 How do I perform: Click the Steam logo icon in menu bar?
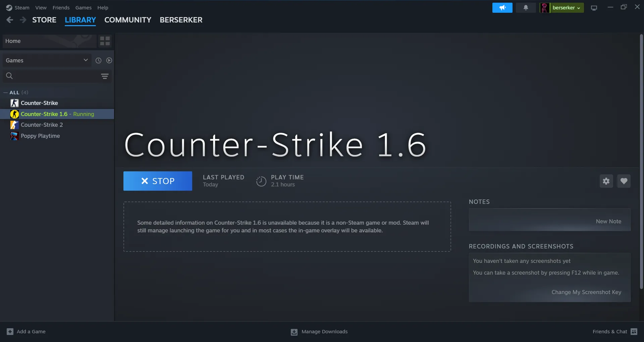(9, 8)
